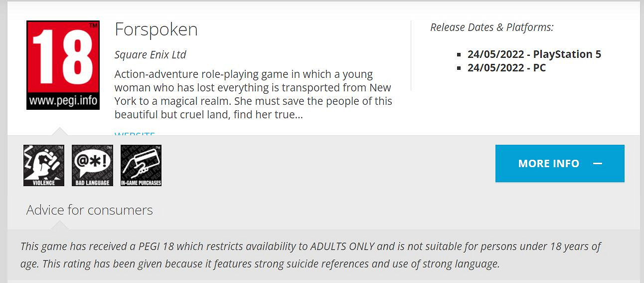Open the In-Game Purchases descriptor icon

(x=141, y=165)
